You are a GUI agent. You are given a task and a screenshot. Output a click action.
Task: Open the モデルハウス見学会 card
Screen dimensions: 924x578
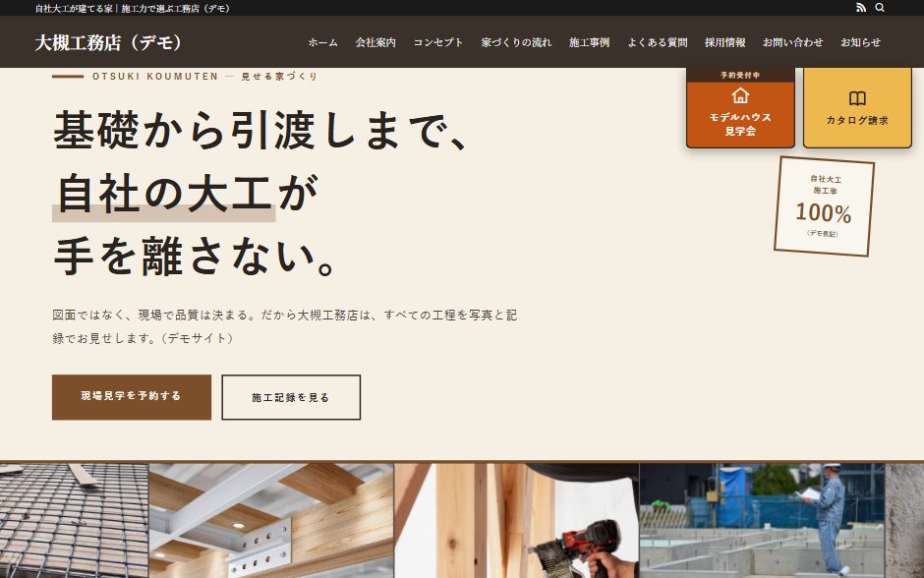pyautogui.click(x=740, y=108)
